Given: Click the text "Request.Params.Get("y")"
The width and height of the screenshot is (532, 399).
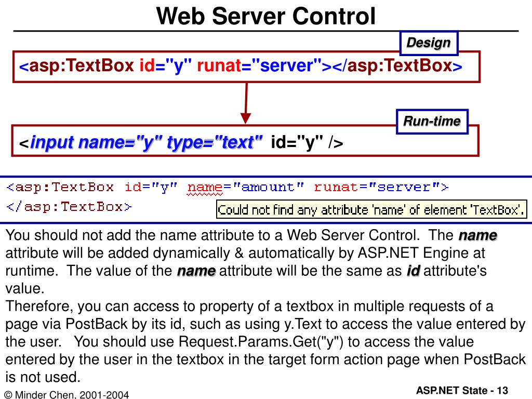Looking at the screenshot, I should pyautogui.click(x=261, y=342).
